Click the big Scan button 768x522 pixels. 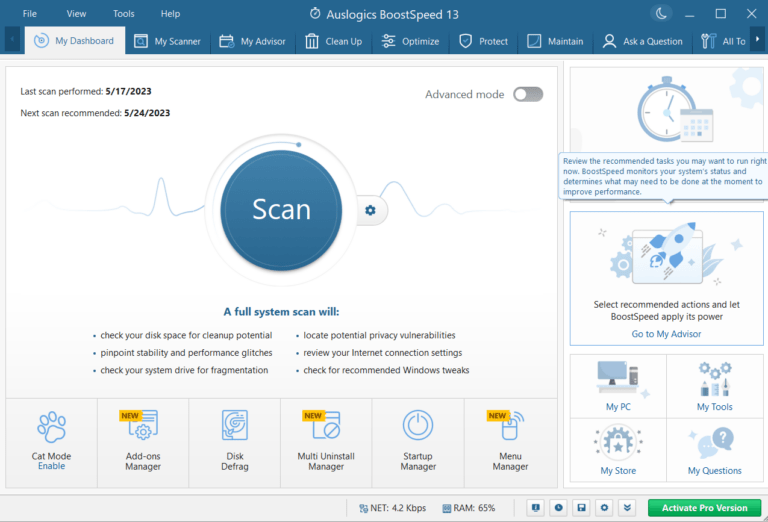tap(281, 209)
